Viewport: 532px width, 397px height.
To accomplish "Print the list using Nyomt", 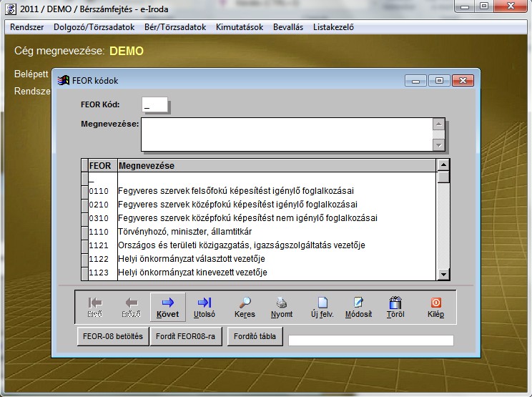I will click(282, 306).
